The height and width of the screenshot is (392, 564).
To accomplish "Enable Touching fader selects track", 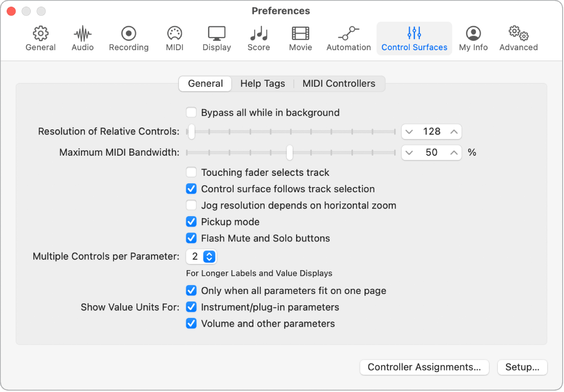I will point(191,172).
